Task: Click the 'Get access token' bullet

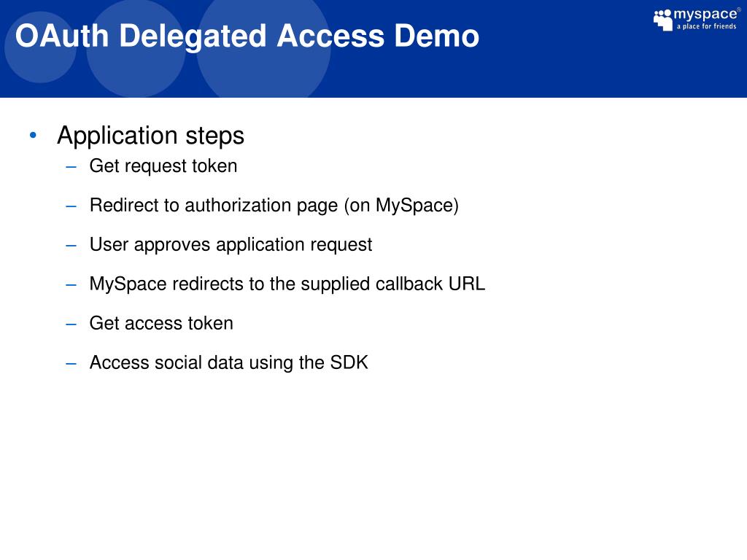Action: (161, 323)
